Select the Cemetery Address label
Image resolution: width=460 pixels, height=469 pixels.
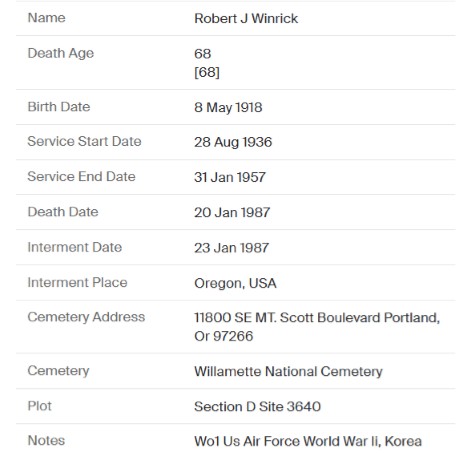point(86,317)
